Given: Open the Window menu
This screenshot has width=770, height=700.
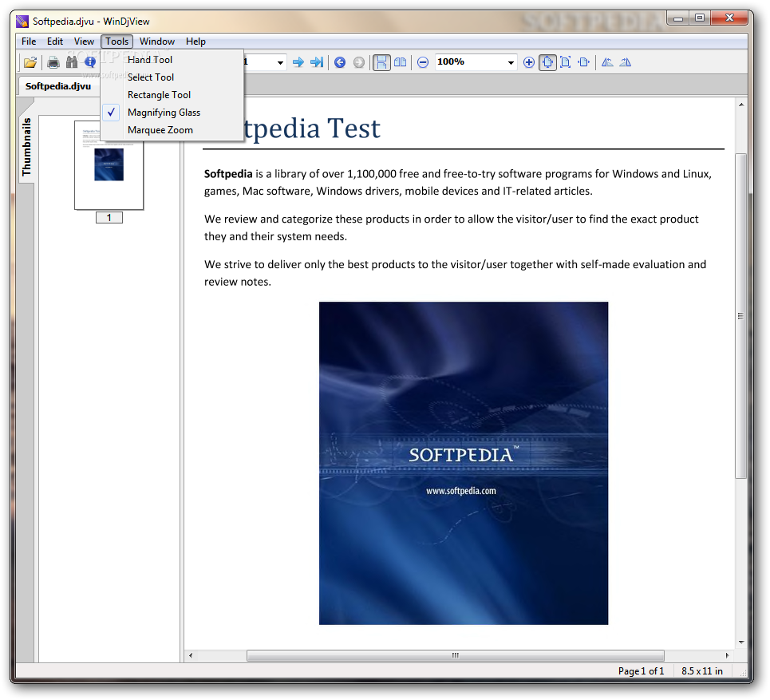Looking at the screenshot, I should 157,42.
